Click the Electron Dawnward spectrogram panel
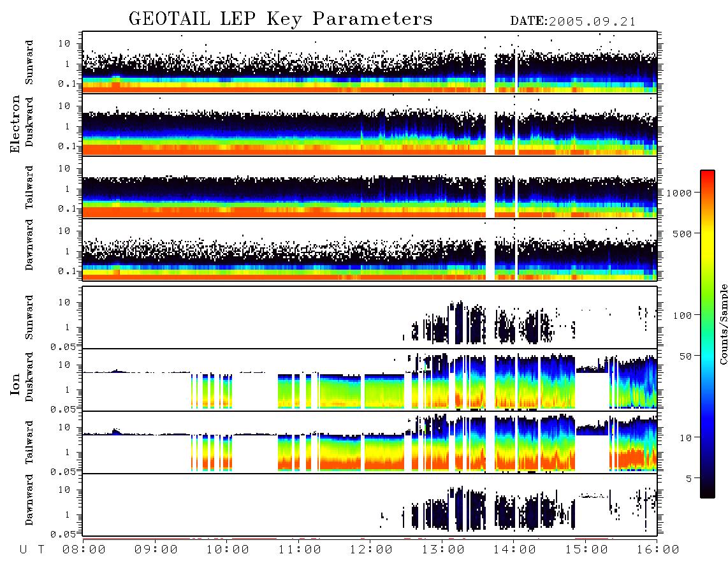This screenshot has height=561, width=728. 370,250
